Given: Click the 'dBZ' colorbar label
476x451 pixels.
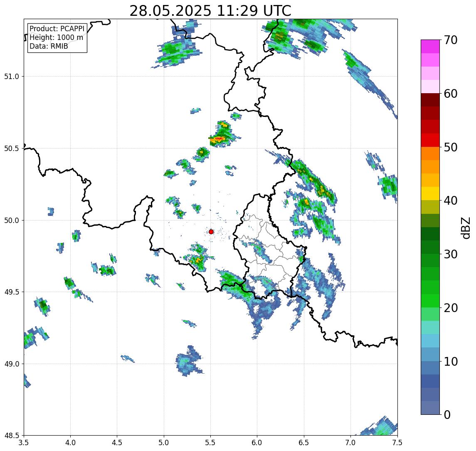Looking at the screenshot, I should [x=465, y=228].
